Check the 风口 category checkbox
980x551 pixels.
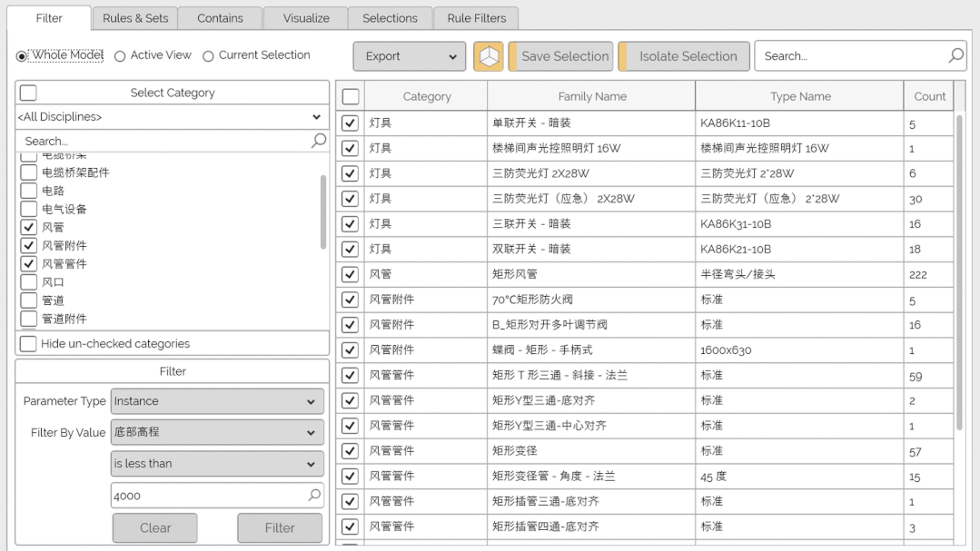[29, 281]
